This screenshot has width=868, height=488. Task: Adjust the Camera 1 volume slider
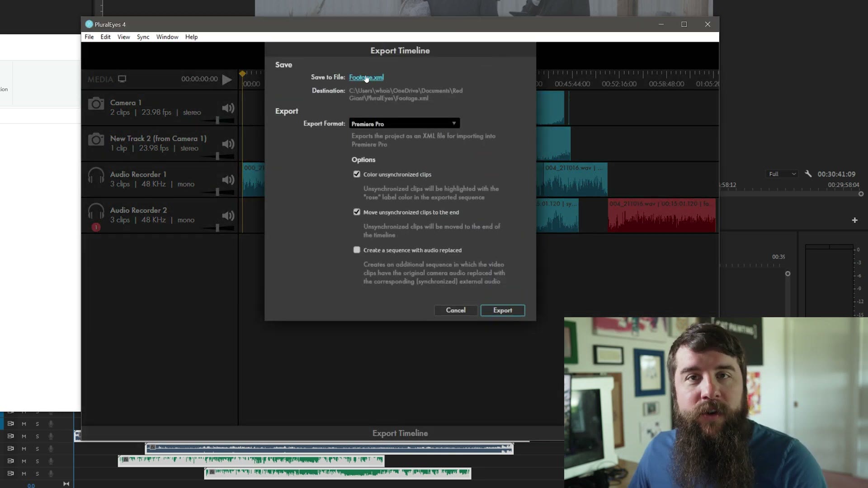click(217, 120)
